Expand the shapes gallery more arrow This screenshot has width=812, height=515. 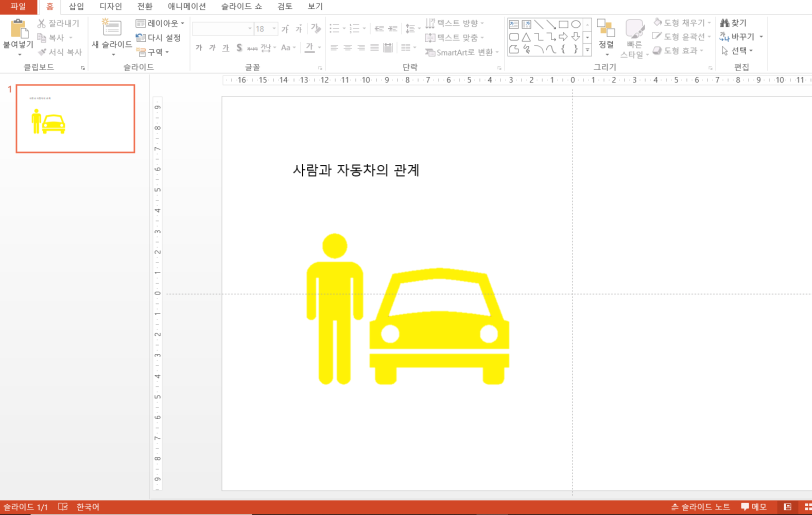587,50
